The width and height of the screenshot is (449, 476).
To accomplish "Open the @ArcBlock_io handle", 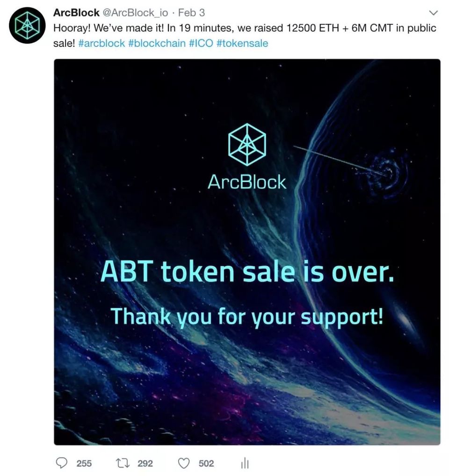I will (135, 13).
